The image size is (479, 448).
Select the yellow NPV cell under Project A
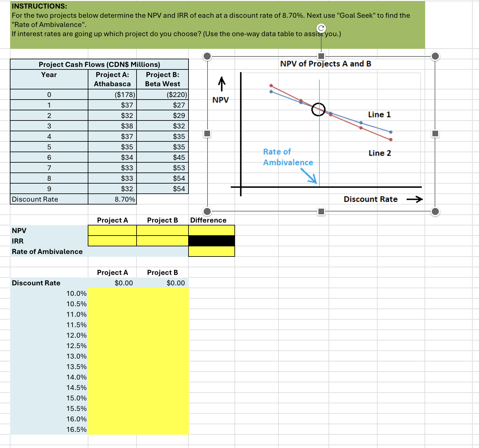(x=112, y=230)
